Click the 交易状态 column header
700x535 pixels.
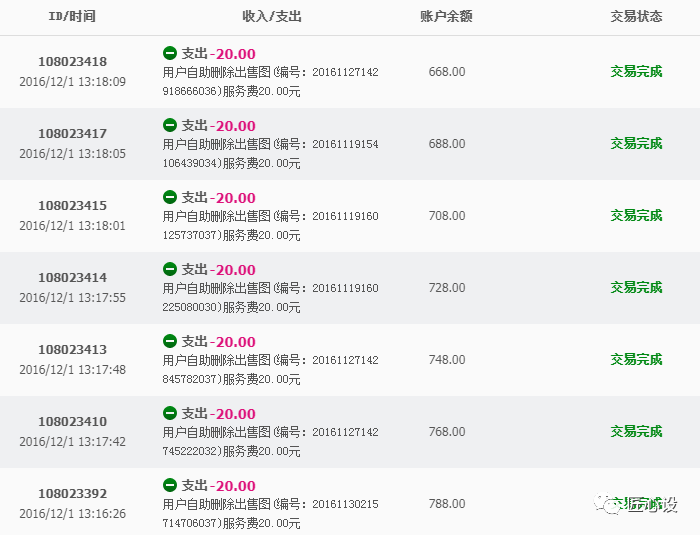click(x=636, y=17)
